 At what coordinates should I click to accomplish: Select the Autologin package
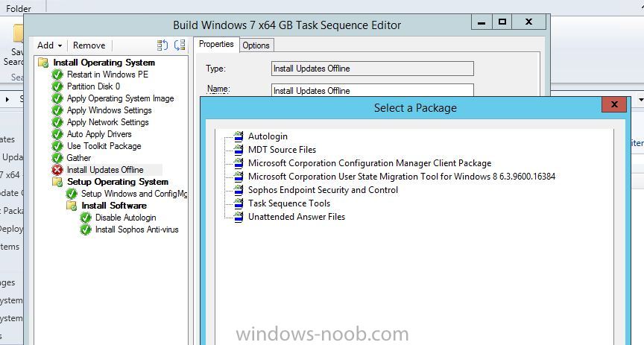tap(268, 136)
